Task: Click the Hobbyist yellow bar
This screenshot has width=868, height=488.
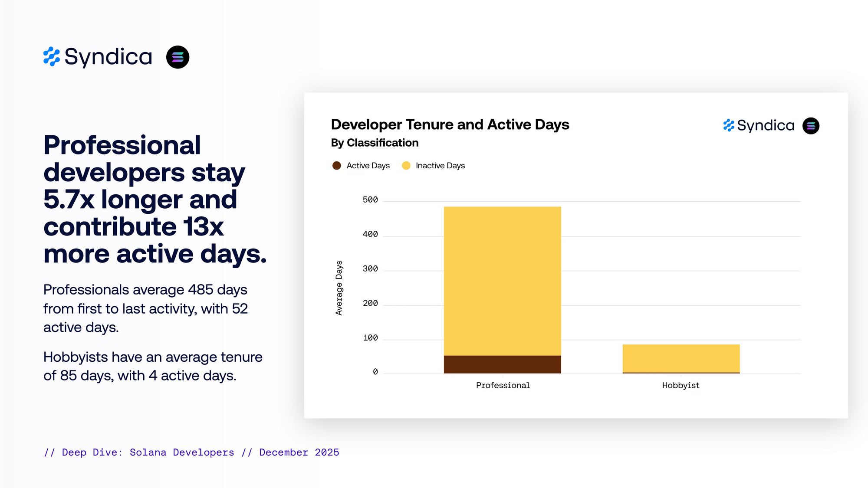Action: coord(681,358)
